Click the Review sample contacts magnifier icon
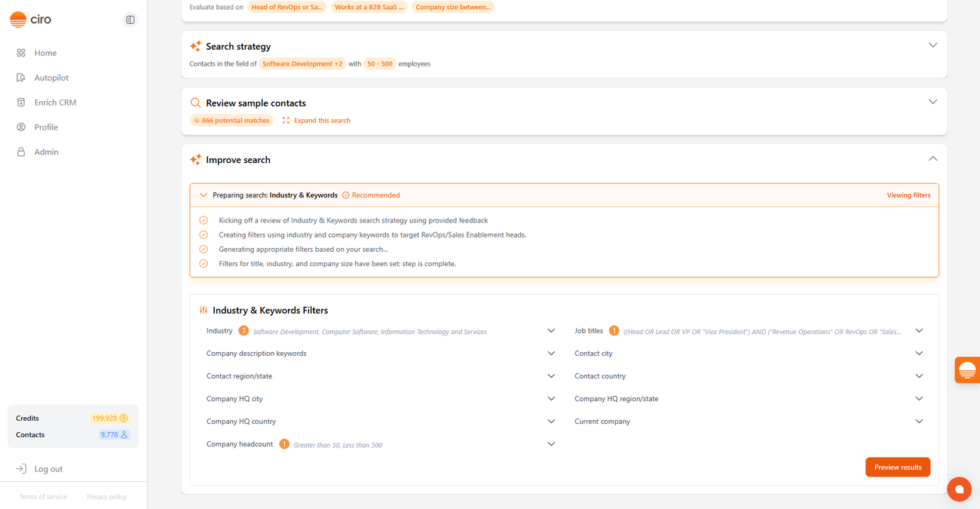 click(195, 103)
